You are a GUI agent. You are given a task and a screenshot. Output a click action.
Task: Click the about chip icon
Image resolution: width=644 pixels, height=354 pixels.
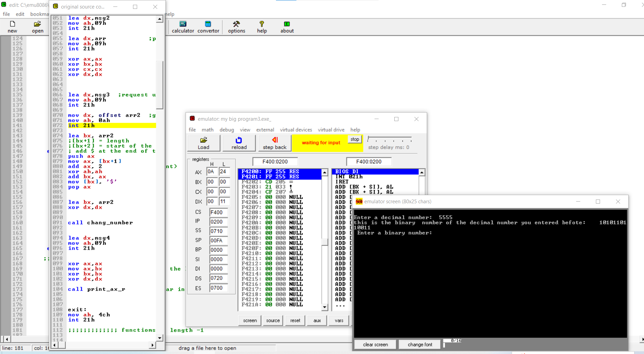coord(287,24)
